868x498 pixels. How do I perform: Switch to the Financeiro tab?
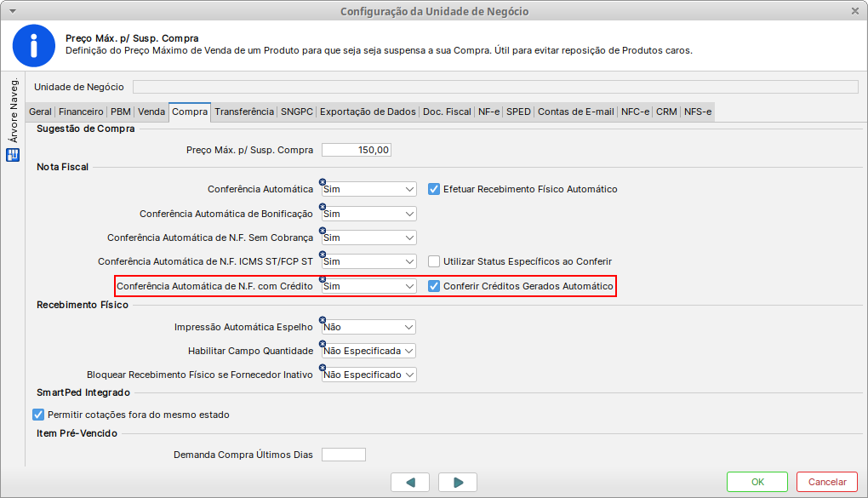[x=81, y=112]
